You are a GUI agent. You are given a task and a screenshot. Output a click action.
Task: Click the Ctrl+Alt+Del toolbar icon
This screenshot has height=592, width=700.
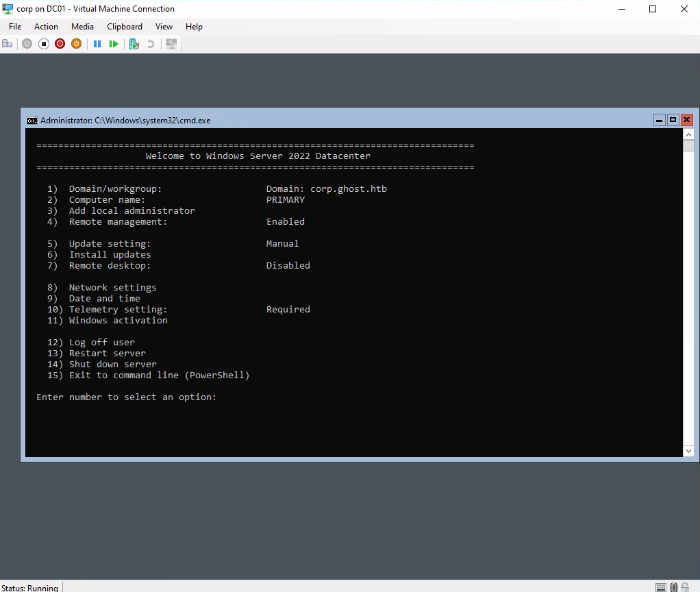point(7,44)
